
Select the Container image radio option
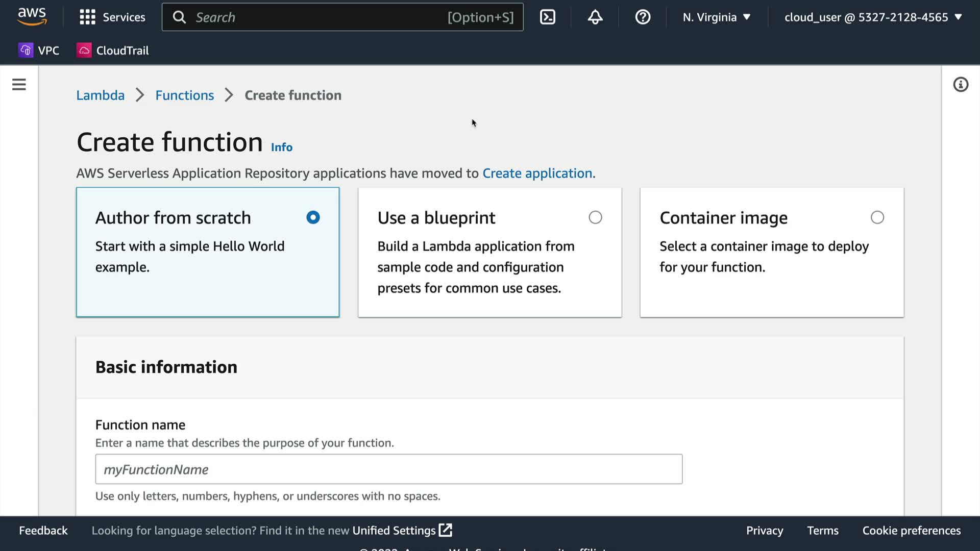[877, 218]
